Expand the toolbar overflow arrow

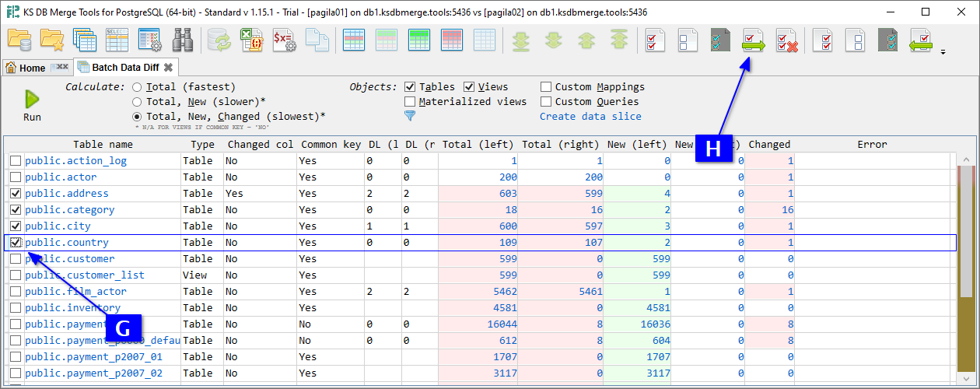tap(943, 52)
